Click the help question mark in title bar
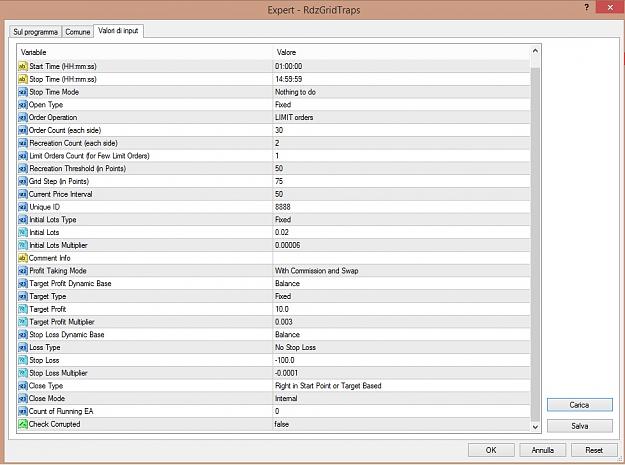The width and height of the screenshot is (625, 465). pyautogui.click(x=586, y=7)
